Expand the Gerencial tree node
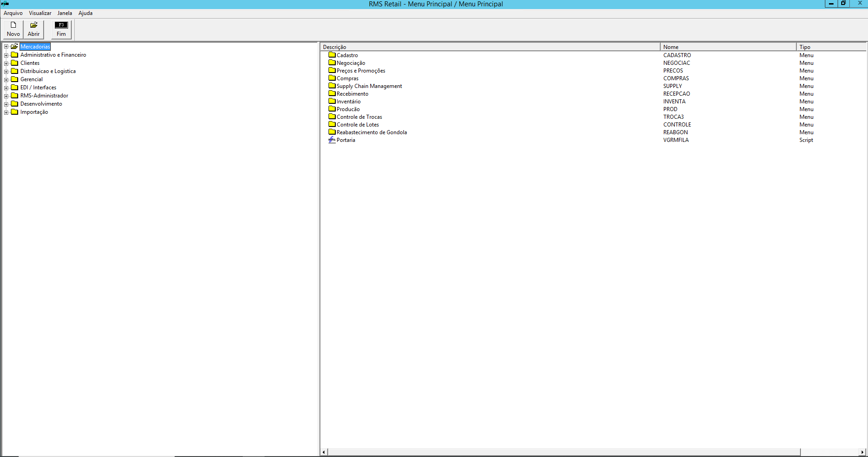The image size is (868, 457). tap(6, 80)
